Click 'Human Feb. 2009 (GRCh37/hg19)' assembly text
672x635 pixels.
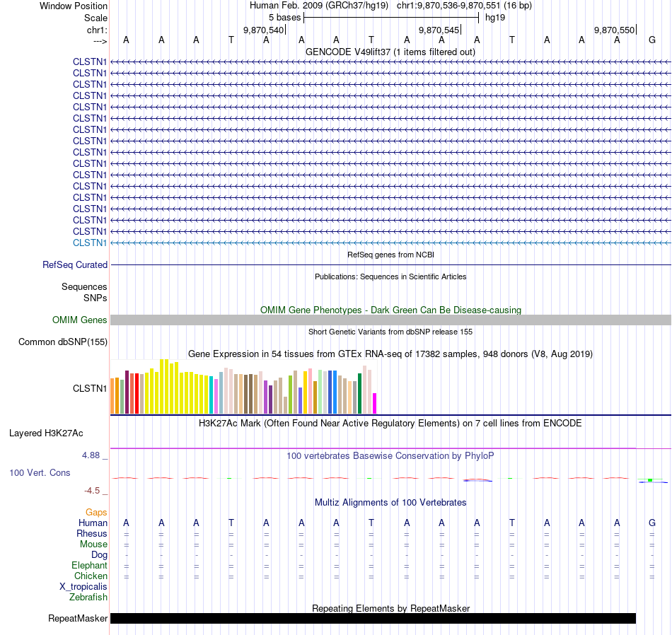(x=319, y=6)
